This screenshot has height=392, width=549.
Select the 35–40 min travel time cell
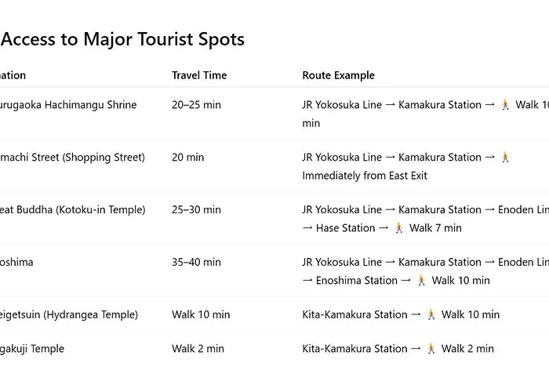(196, 262)
